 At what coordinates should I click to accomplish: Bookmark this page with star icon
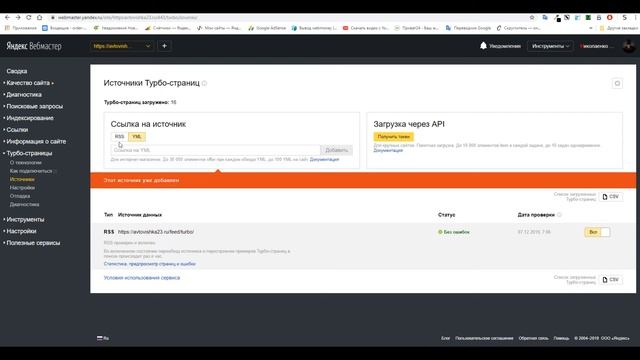point(532,18)
